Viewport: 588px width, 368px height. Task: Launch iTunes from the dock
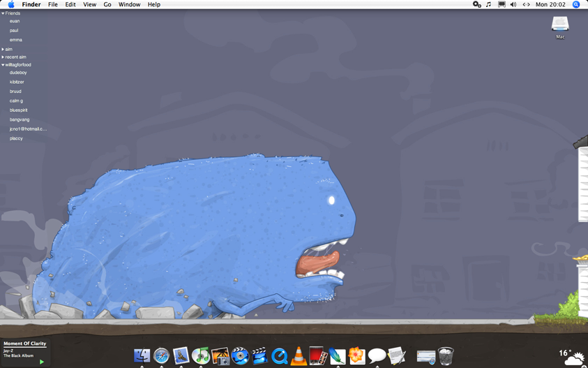coord(201,355)
